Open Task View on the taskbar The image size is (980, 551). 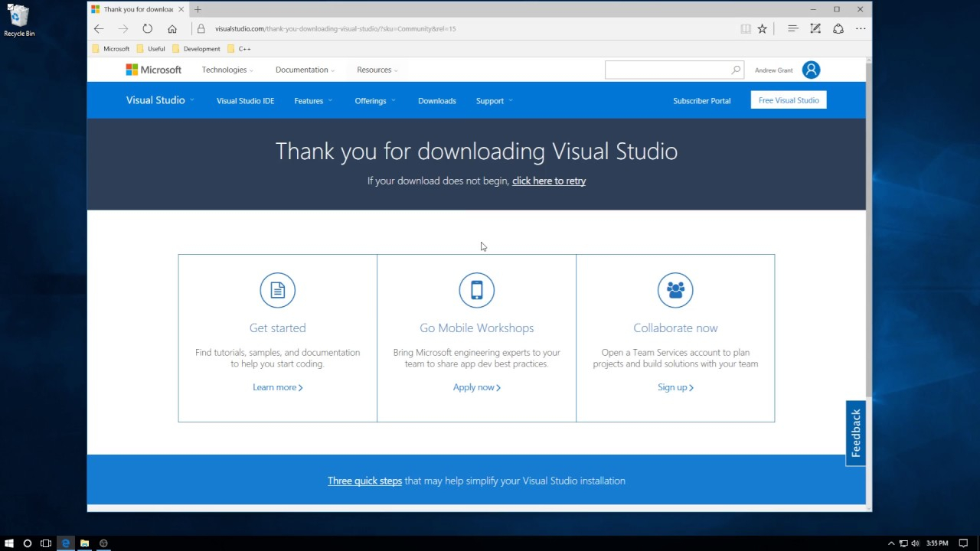[x=46, y=543]
